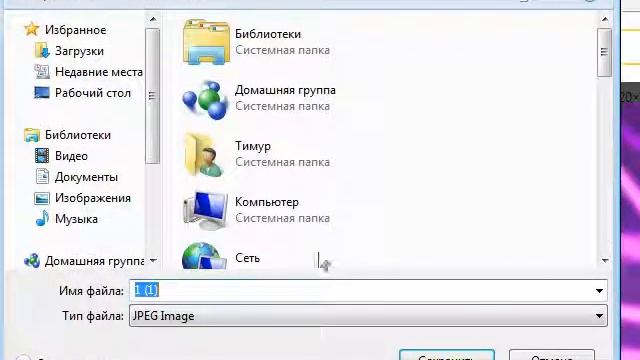This screenshot has width=640, height=360.
Task: Select the Сеть globe icon
Action: (x=204, y=256)
